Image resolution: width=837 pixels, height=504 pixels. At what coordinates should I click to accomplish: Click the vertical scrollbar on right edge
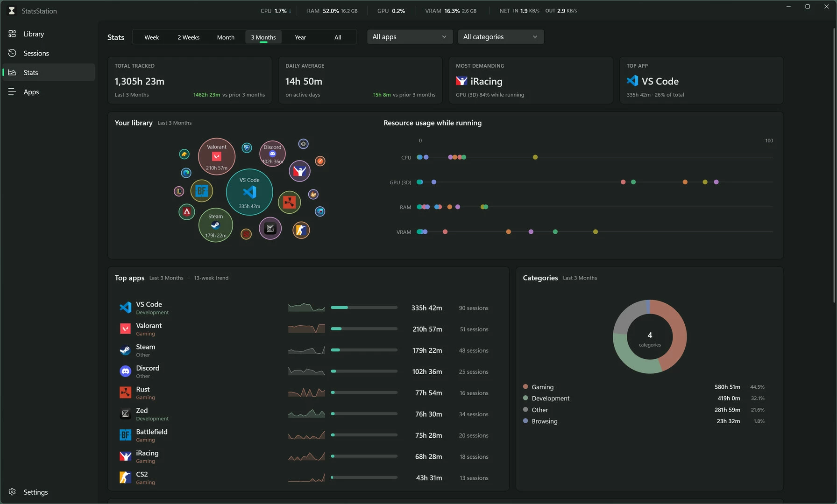(x=834, y=166)
